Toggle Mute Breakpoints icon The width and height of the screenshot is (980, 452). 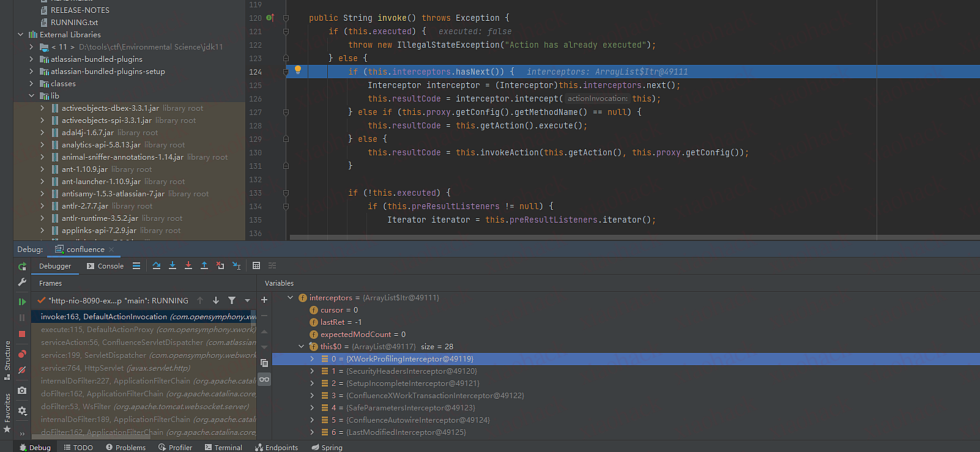[x=22, y=370]
